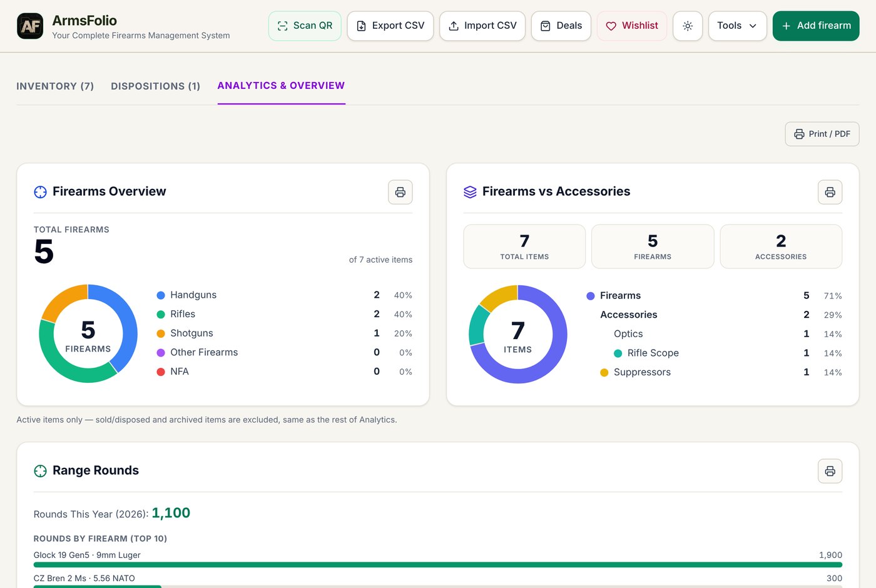Click the orange Shotguns legend dot
The image size is (876, 588).
161,333
